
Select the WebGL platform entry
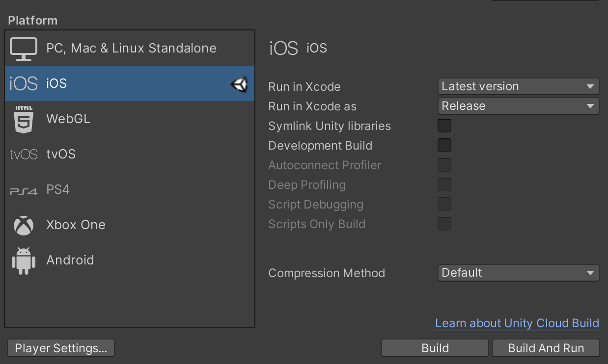130,119
